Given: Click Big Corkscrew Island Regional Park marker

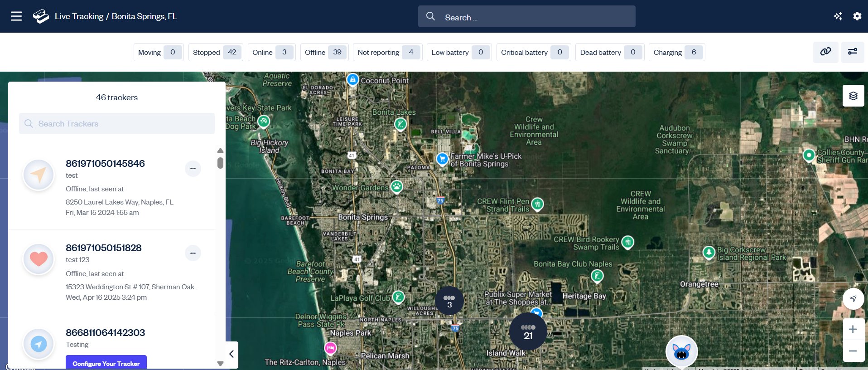Looking at the screenshot, I should tap(709, 252).
